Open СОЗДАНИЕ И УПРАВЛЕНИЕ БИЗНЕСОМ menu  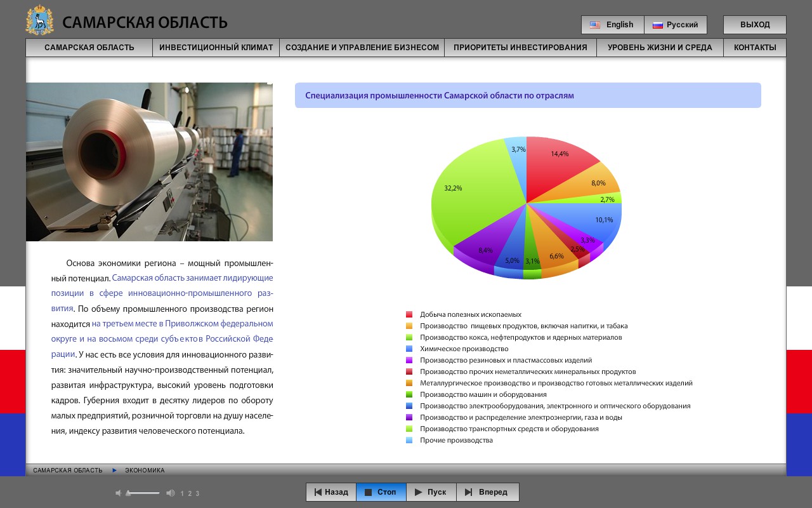(362, 48)
